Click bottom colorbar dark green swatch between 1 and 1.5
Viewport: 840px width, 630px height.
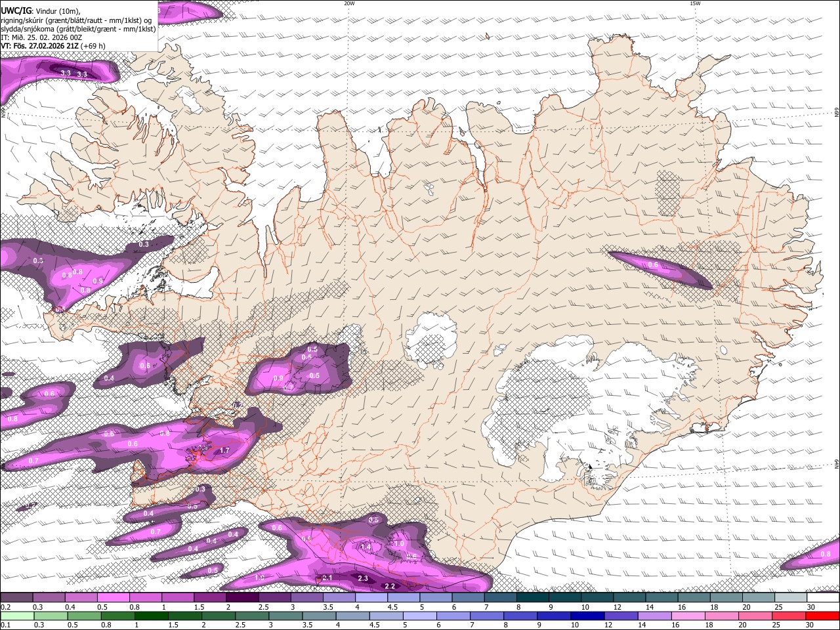click(x=152, y=616)
